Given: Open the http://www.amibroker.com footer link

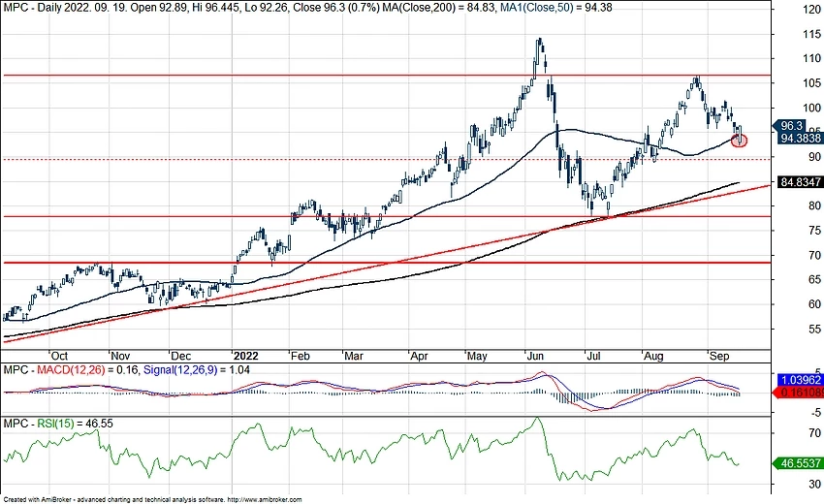Looking at the screenshot, I should (x=266, y=500).
